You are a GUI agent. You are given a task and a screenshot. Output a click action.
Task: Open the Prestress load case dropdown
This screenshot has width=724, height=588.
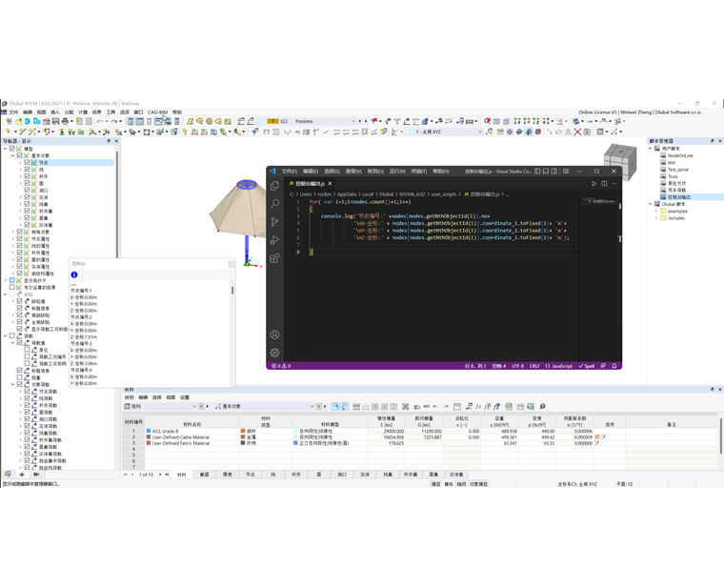tap(353, 121)
